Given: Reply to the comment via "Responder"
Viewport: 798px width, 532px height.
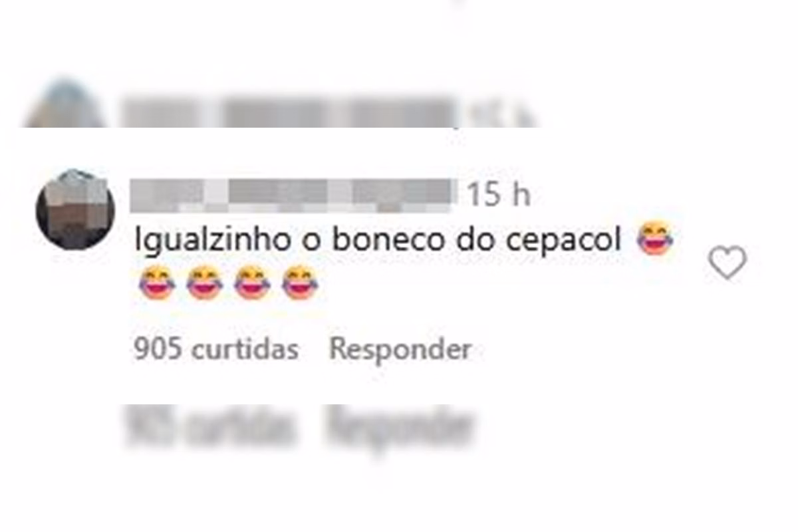Looking at the screenshot, I should [x=401, y=349].
